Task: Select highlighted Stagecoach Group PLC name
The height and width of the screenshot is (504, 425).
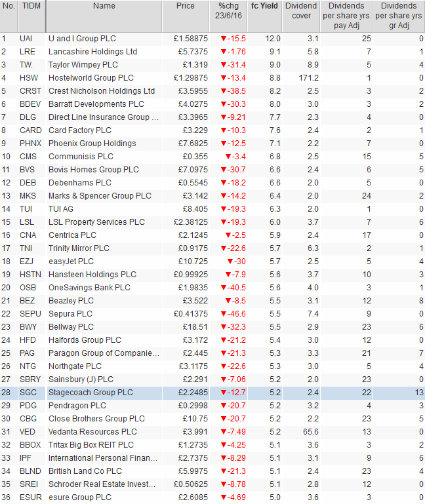Action: point(91,393)
